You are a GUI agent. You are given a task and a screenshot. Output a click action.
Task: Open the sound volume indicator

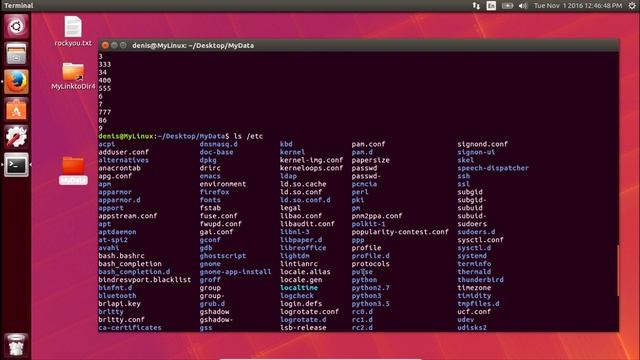(523, 6)
